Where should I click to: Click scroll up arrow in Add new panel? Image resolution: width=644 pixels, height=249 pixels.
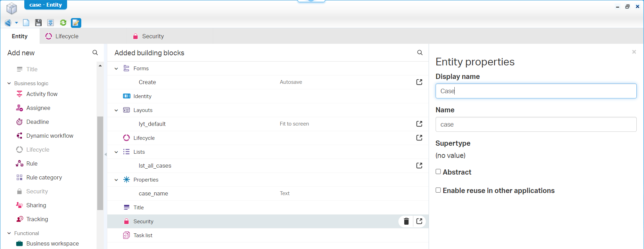[100, 66]
